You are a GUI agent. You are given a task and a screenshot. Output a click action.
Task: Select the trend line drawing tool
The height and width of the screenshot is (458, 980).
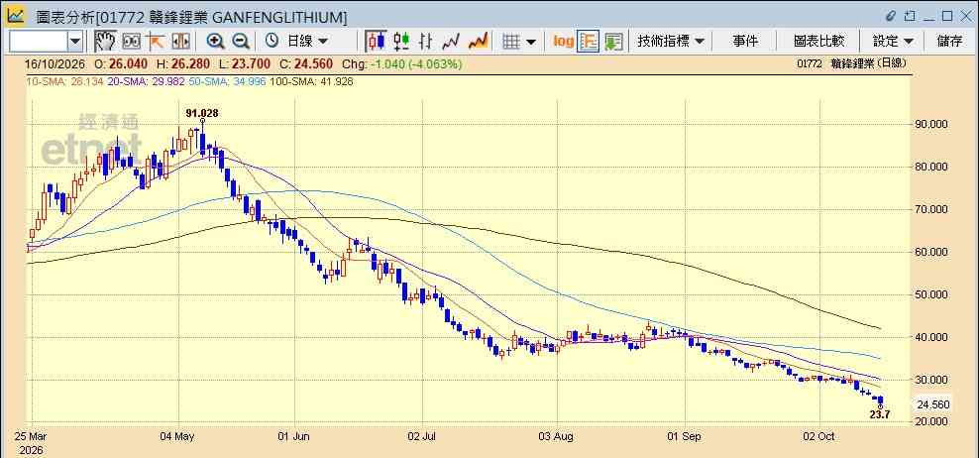tap(155, 42)
